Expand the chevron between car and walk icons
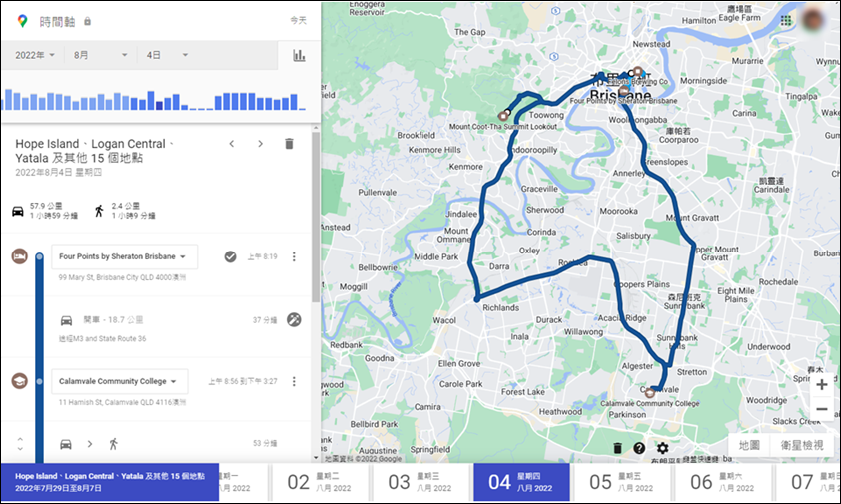This screenshot has height=504, width=841. pyautogui.click(x=90, y=444)
